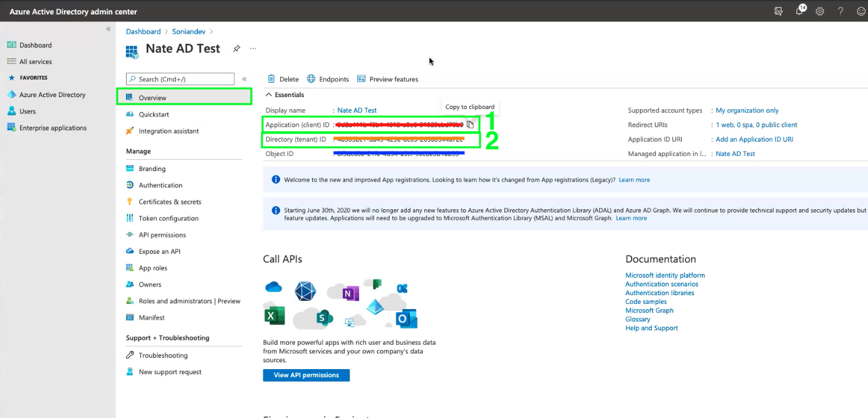Copy Application (client) ID to clipboard
Screen dimensions: 868x418
tap(470, 125)
